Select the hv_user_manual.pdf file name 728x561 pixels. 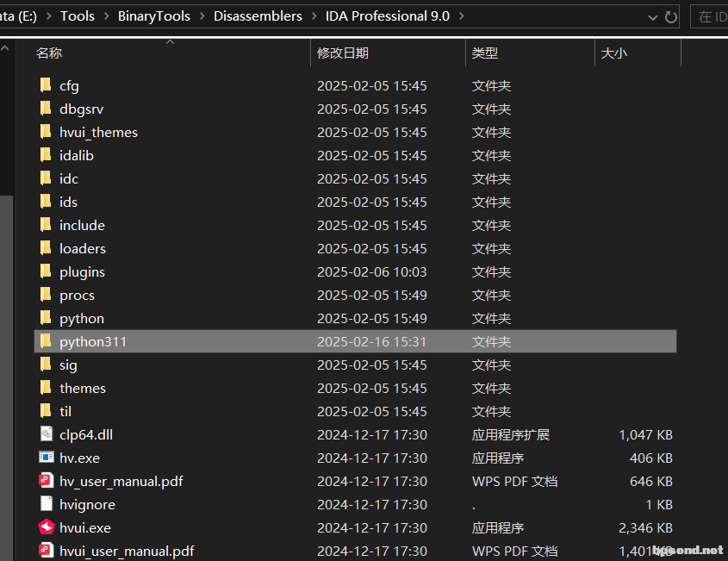point(121,481)
